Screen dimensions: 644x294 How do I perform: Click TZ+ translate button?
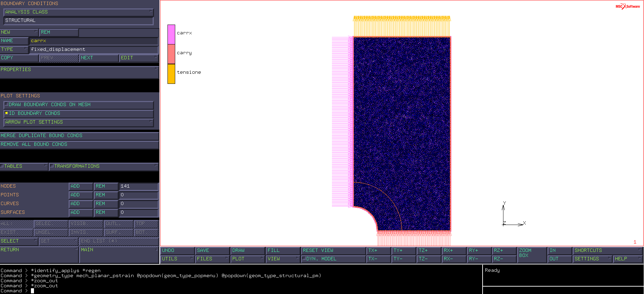429,251
